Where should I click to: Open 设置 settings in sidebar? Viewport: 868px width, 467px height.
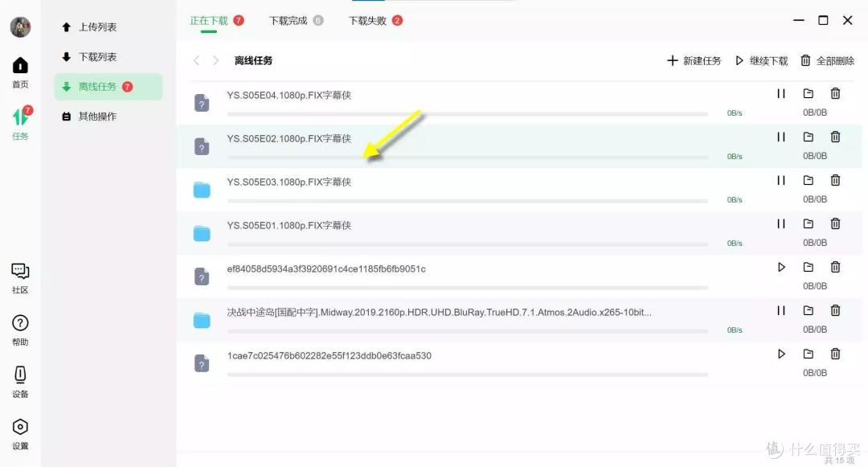(x=20, y=434)
